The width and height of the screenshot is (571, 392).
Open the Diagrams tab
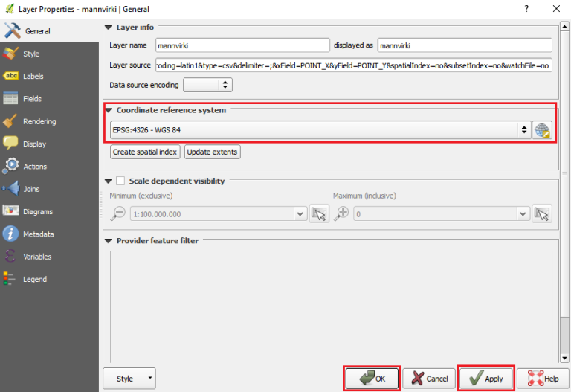pos(37,212)
